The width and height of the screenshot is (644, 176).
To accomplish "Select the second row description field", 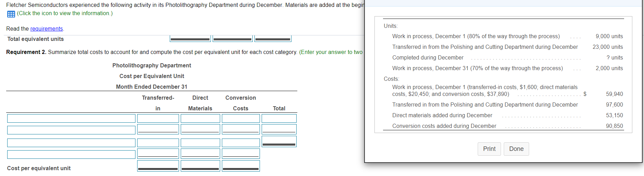I will [71, 130].
